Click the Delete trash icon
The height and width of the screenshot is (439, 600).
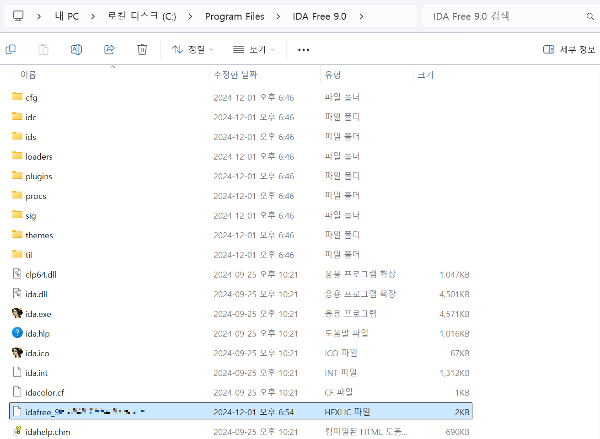pyautogui.click(x=142, y=49)
